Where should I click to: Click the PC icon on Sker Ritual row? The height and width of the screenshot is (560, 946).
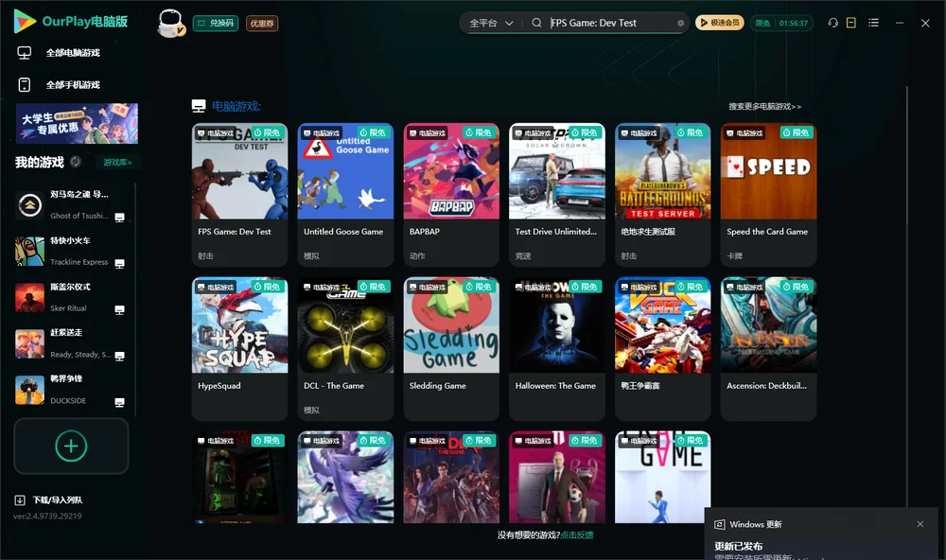(119, 310)
